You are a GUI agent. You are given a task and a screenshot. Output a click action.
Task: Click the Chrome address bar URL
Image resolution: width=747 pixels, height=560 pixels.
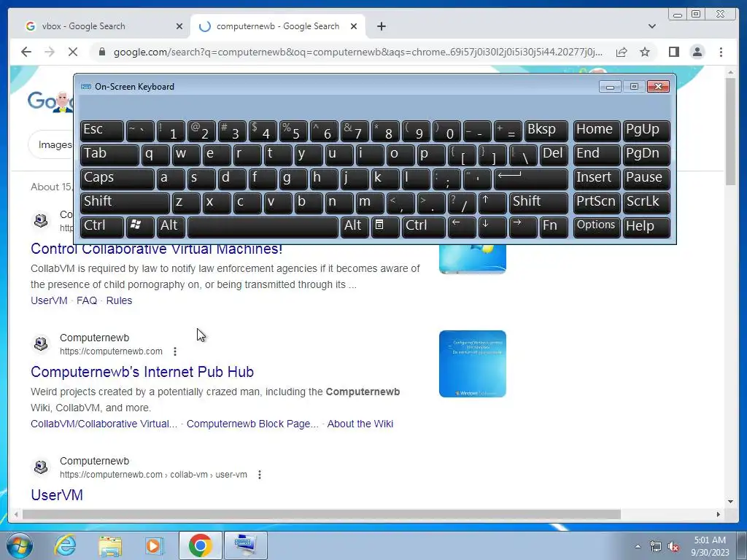357,52
